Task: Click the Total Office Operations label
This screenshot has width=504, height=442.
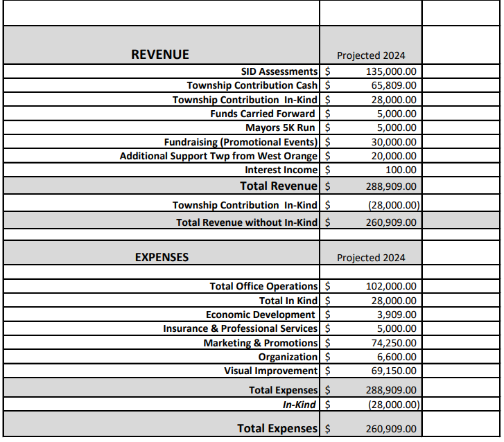Action: pyautogui.click(x=263, y=286)
